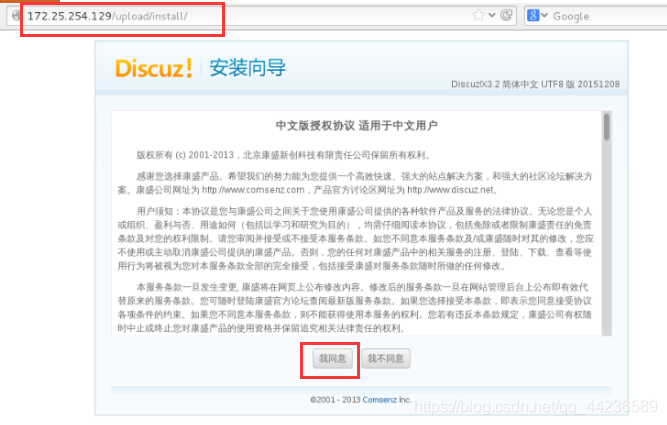
Task: Click the site identity globe icon
Action: tap(16, 16)
